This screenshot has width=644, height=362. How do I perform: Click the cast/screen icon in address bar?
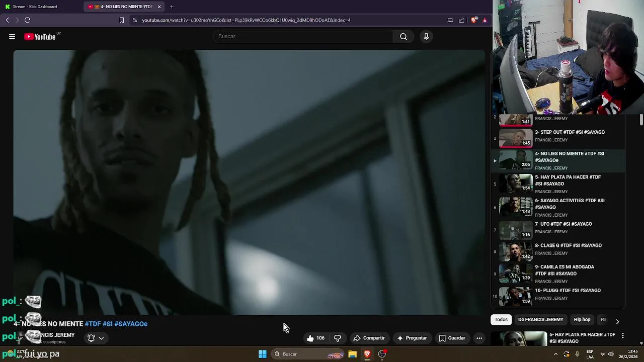point(450,20)
